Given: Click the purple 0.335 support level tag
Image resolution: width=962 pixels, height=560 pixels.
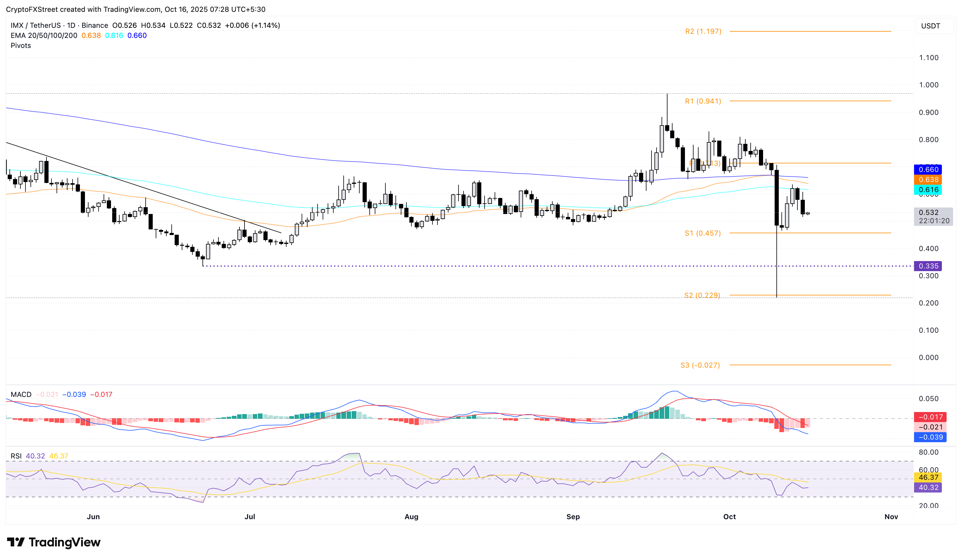Looking at the screenshot, I should pos(928,266).
